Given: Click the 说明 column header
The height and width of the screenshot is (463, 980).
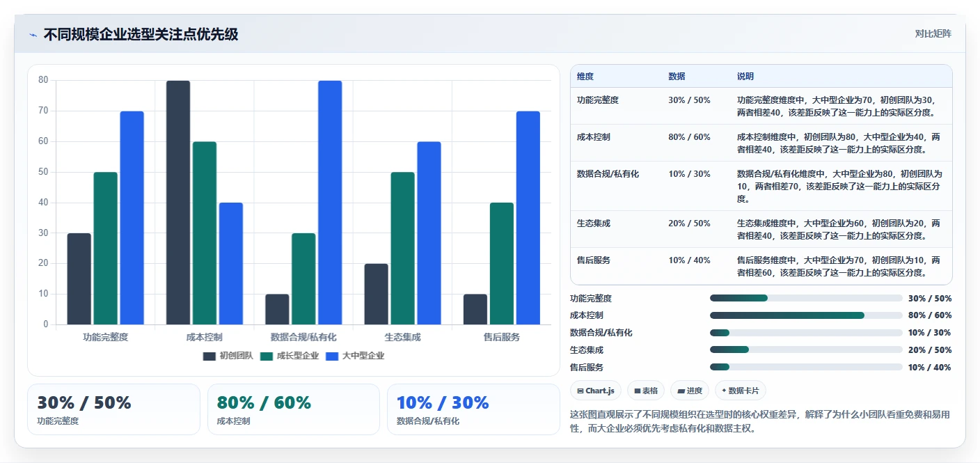Looking at the screenshot, I should [x=745, y=77].
